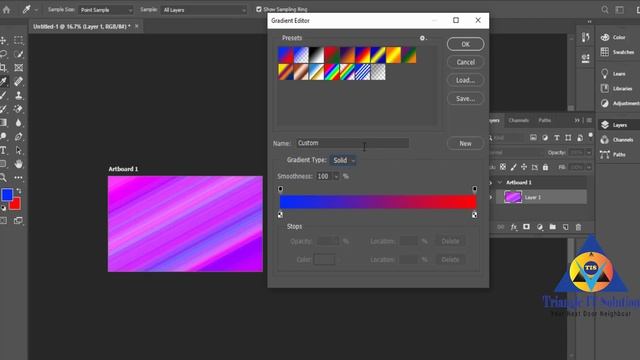Screen dimensions: 640x360
Task: Toggle lock all padlock icon
Action: [545, 167]
